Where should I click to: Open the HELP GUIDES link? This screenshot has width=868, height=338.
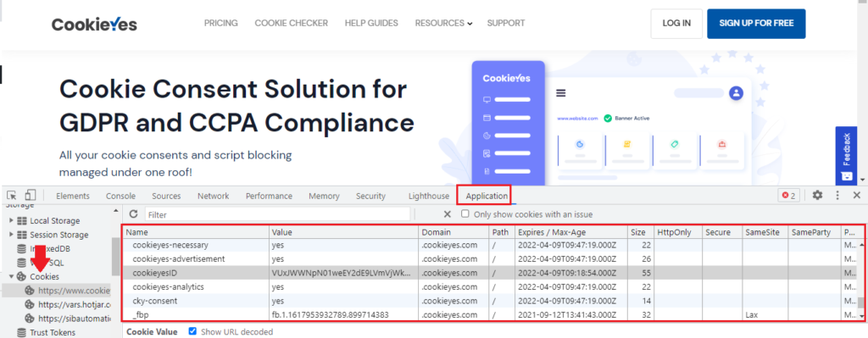click(x=371, y=23)
